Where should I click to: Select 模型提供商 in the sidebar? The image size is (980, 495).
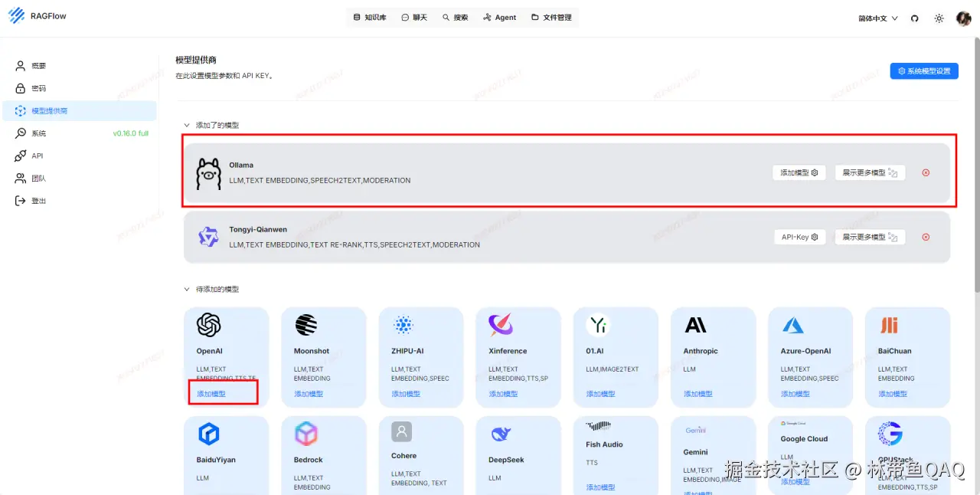pyautogui.click(x=79, y=110)
